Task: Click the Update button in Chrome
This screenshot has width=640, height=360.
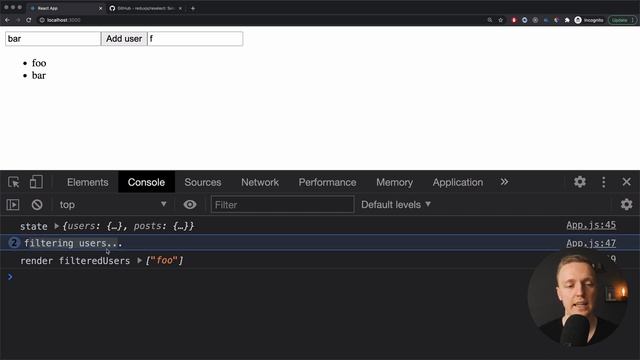Action: pyautogui.click(x=622, y=20)
